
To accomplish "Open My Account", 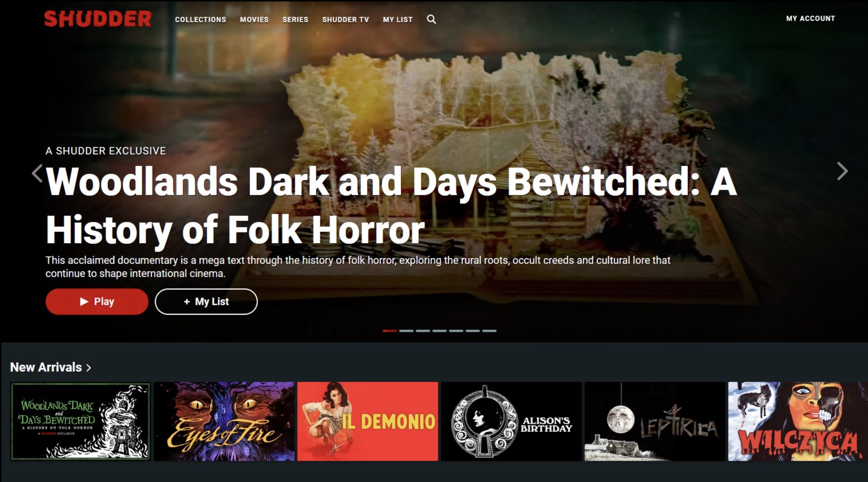I will [810, 18].
